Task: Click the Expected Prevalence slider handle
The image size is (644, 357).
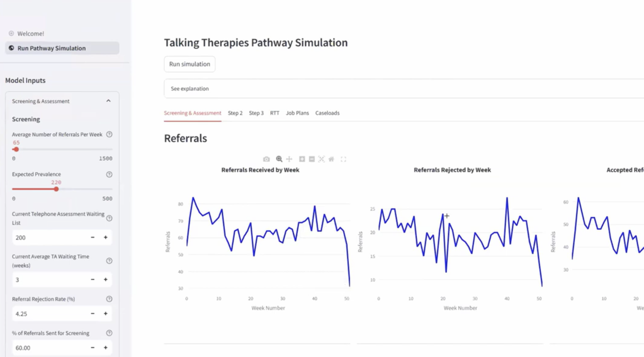Action: coord(56,189)
